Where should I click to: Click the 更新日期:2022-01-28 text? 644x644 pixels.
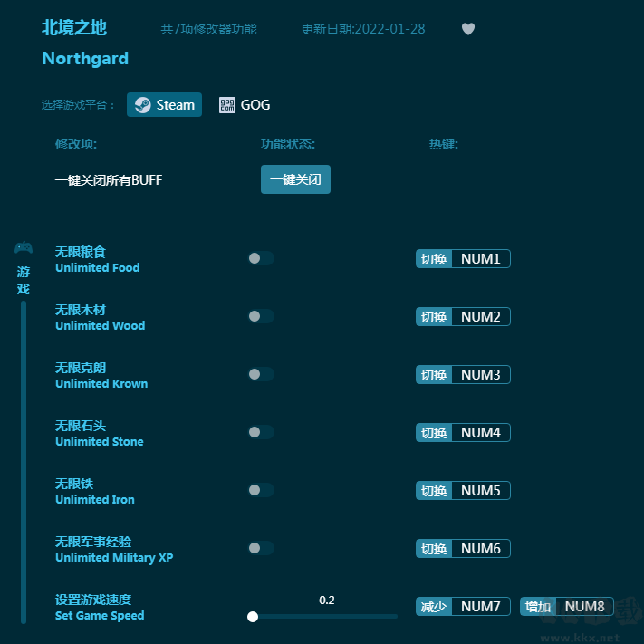tap(363, 29)
